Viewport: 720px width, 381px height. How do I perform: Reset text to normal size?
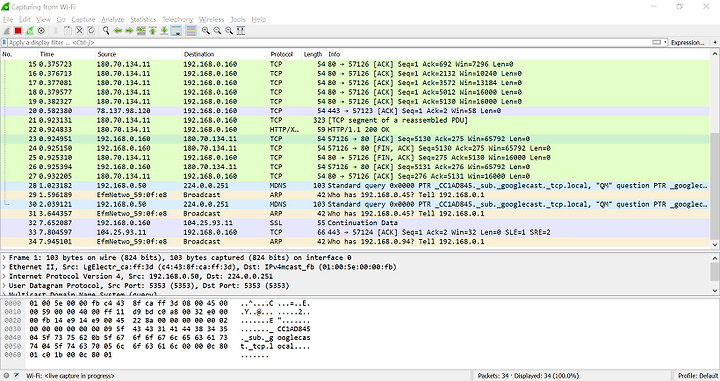(229, 31)
